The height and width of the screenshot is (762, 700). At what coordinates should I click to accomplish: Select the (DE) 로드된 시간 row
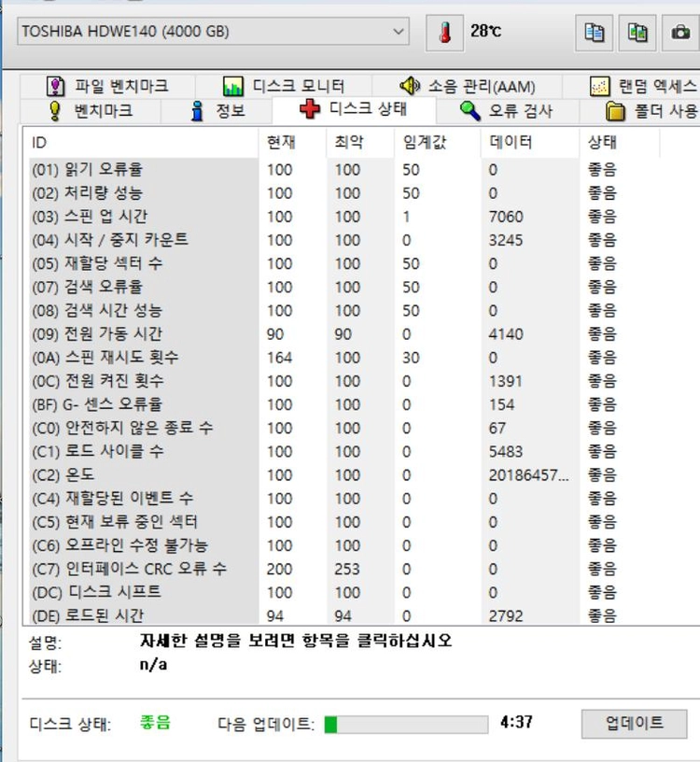[x=362, y=615]
